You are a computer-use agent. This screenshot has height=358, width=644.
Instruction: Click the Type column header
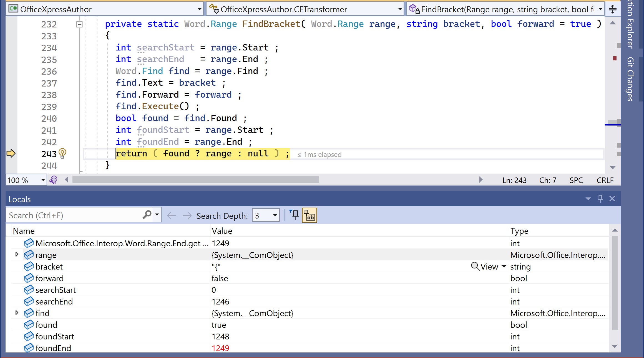(559, 231)
